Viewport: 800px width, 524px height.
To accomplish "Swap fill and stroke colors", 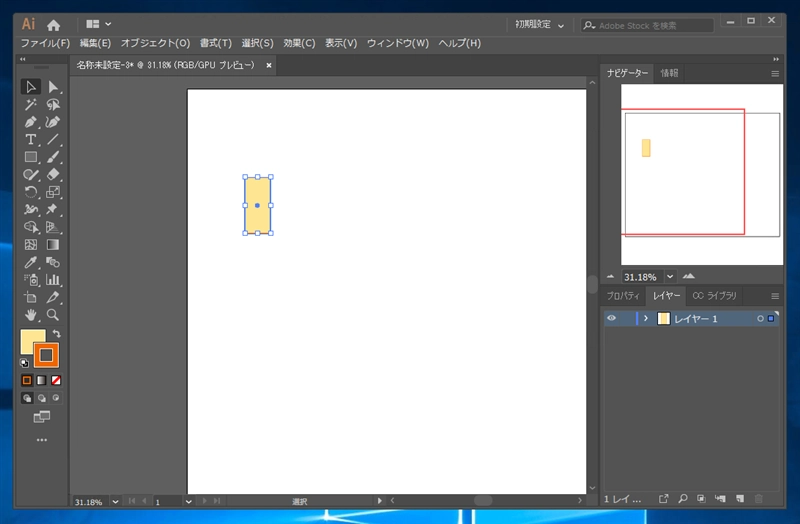I will 57,334.
